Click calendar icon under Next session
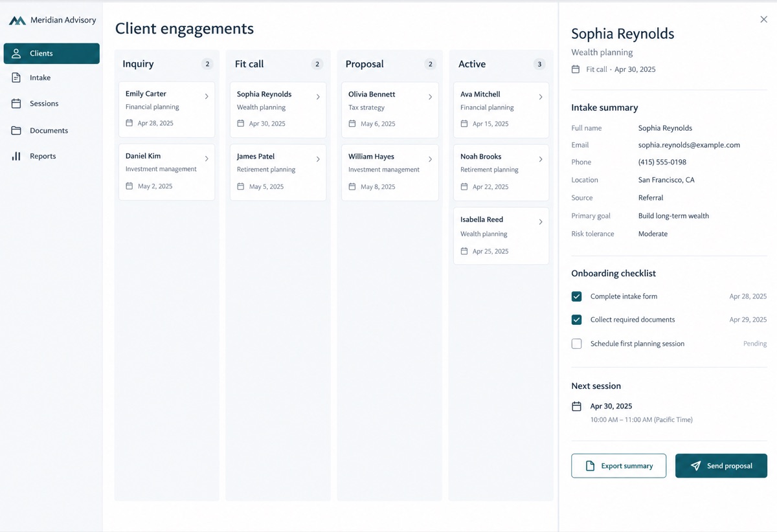The width and height of the screenshot is (777, 532). (576, 406)
